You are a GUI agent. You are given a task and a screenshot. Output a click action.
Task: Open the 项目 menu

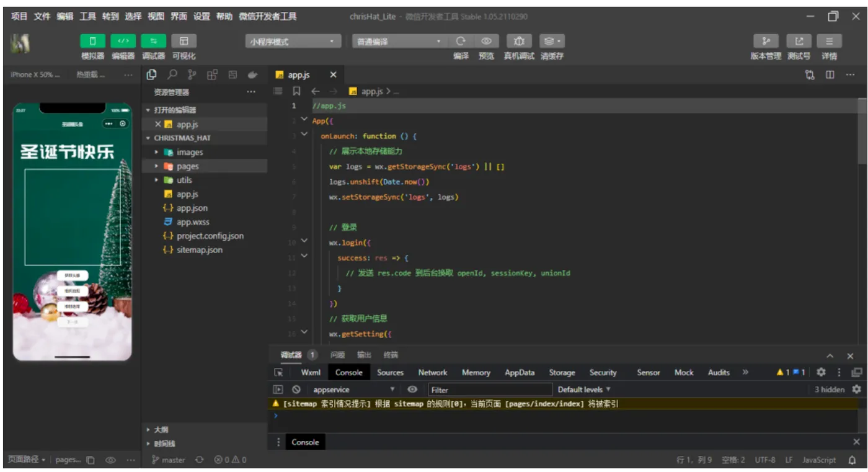pos(19,17)
